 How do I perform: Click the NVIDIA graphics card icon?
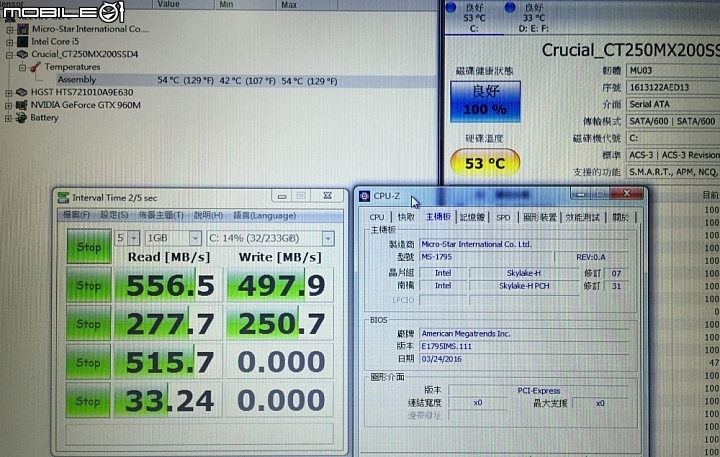tap(22, 105)
